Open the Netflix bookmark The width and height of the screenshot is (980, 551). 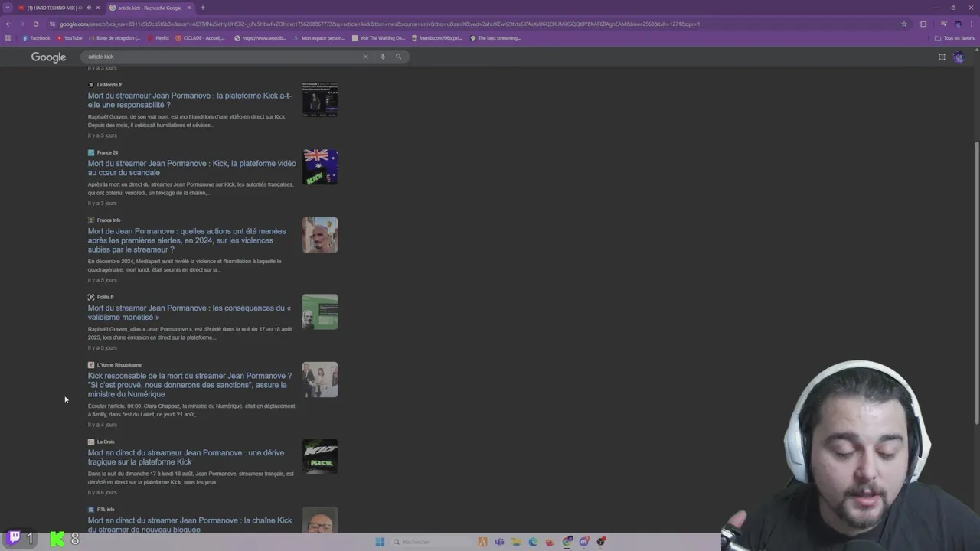158,38
